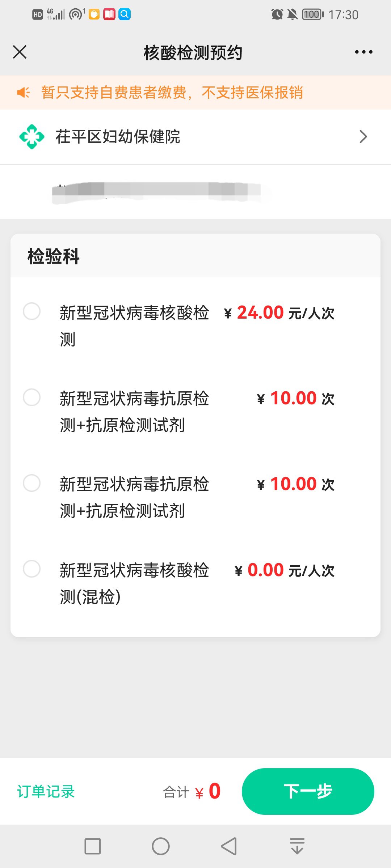Tap 新型冠状病毒核酸检测(混检) item label
Viewport: 391px width, 868px height.
click(134, 583)
